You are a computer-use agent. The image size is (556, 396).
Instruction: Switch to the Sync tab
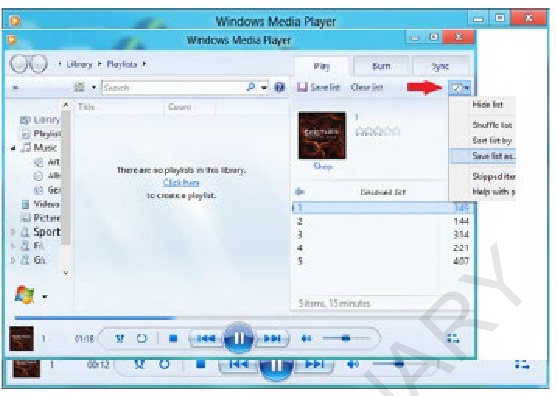(440, 66)
